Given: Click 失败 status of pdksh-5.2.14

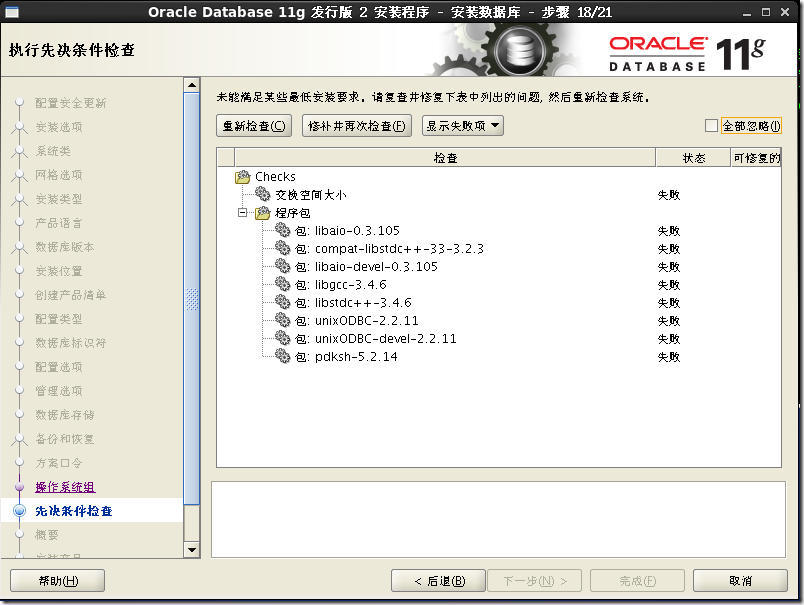Looking at the screenshot, I should click(x=669, y=356).
